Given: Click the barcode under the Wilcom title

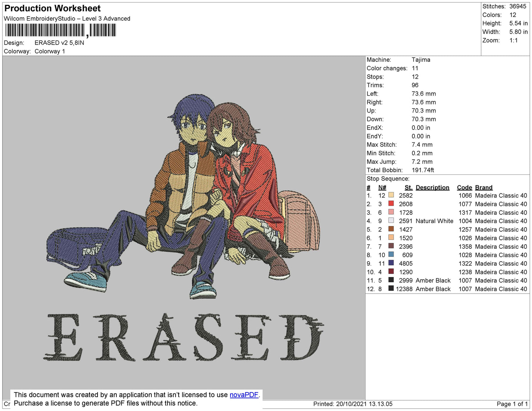Looking at the screenshot, I should pos(61,30).
